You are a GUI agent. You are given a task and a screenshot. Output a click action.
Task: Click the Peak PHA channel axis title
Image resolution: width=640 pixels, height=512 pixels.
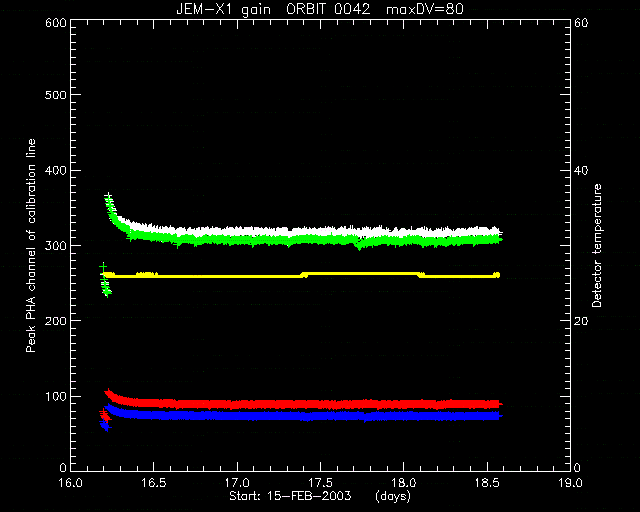(31, 245)
